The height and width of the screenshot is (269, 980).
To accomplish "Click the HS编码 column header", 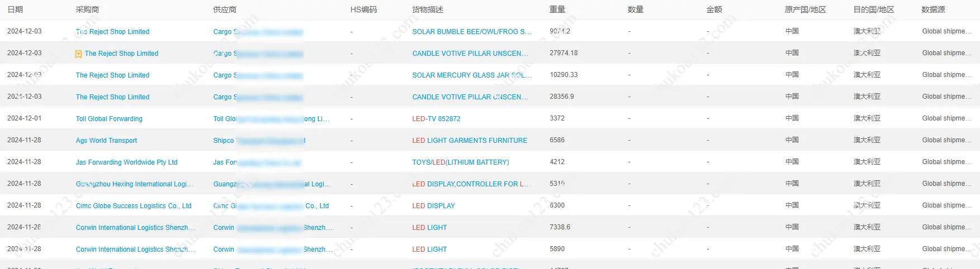I will [363, 9].
